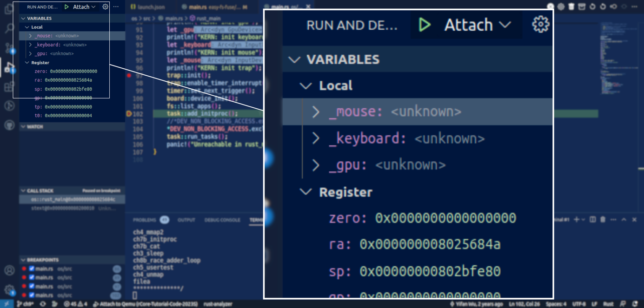Synchronize changes via status bar sync icon
The image size is (644, 308).
(43, 304)
